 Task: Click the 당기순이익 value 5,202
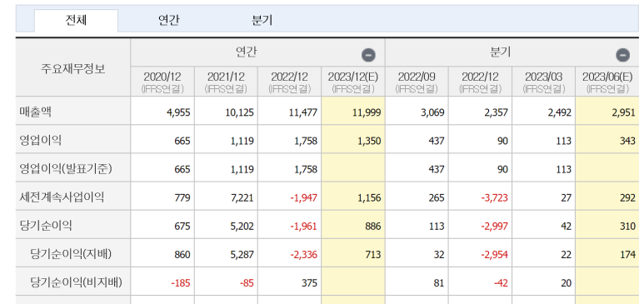[x=242, y=227]
